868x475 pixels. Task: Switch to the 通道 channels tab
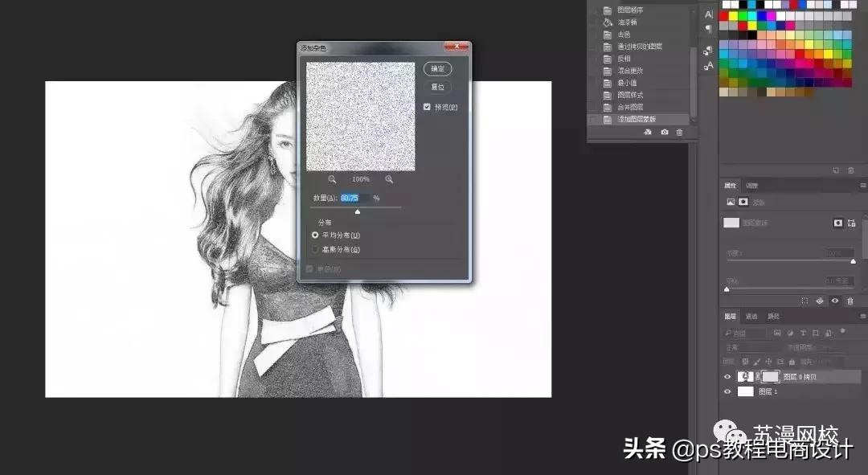pyautogui.click(x=751, y=317)
